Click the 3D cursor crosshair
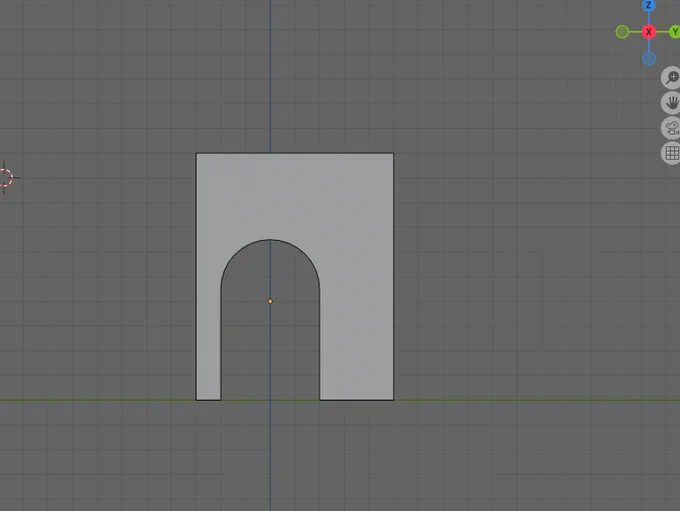680x511 pixels. (4, 177)
